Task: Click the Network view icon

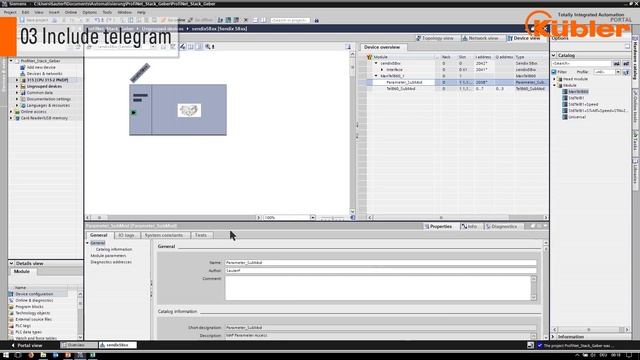Action: 464,38
